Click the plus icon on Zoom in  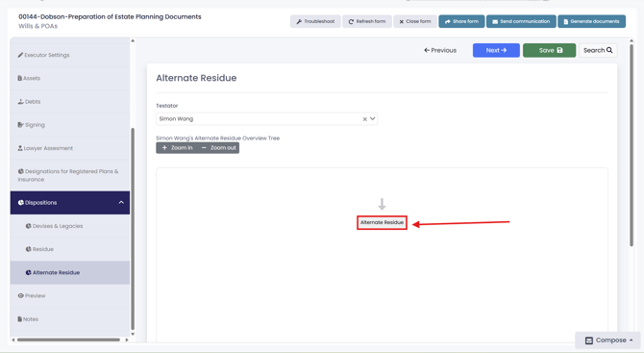click(x=164, y=148)
